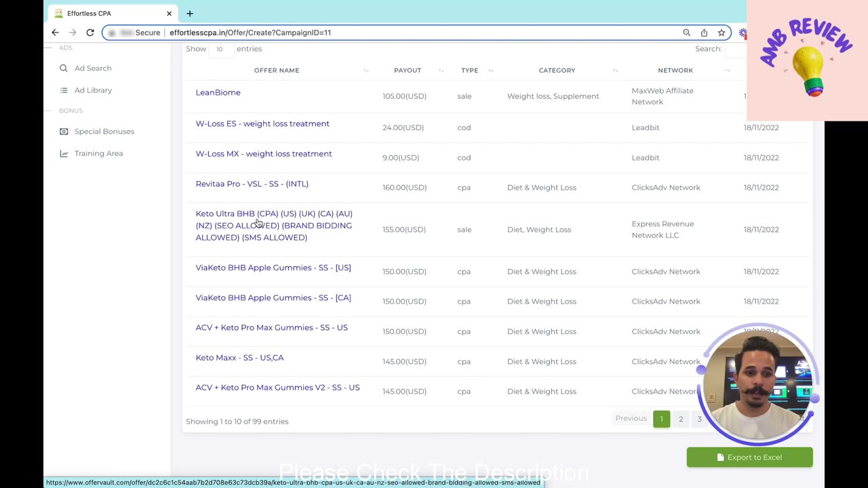Click the TYPE column header
This screenshot has height=488, width=868.
pyautogui.click(x=469, y=70)
